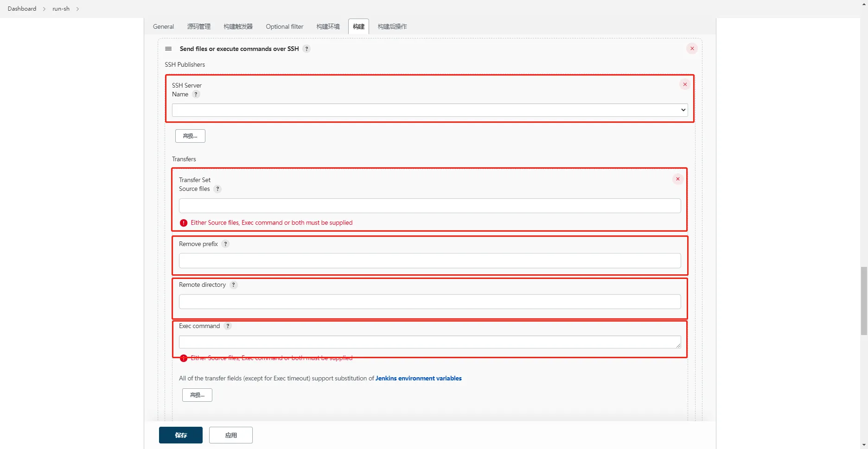
Task: Open help for Send files over SSH
Action: tap(306, 49)
